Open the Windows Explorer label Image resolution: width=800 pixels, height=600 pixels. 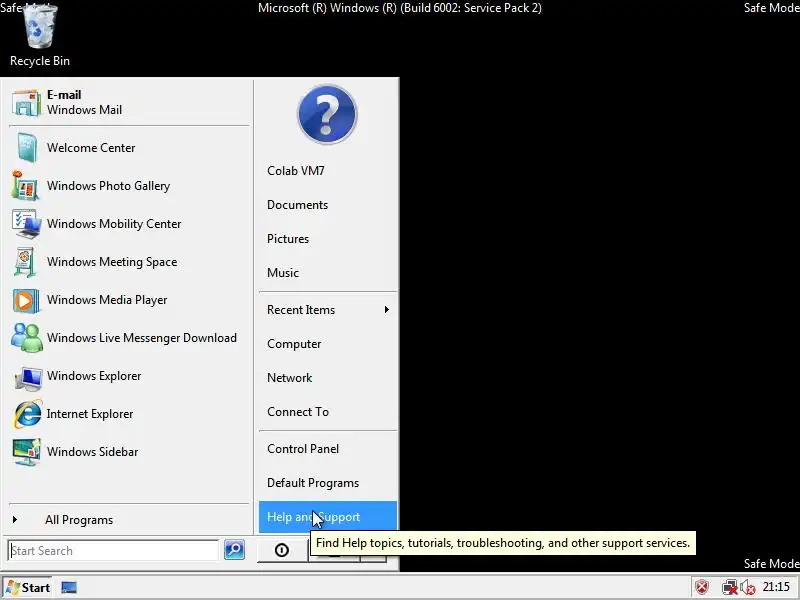tap(94, 376)
